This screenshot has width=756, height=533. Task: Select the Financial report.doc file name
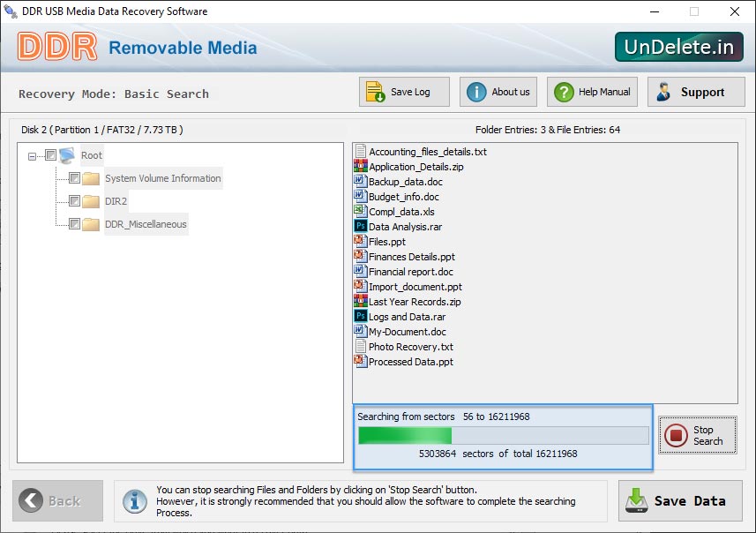coord(411,272)
